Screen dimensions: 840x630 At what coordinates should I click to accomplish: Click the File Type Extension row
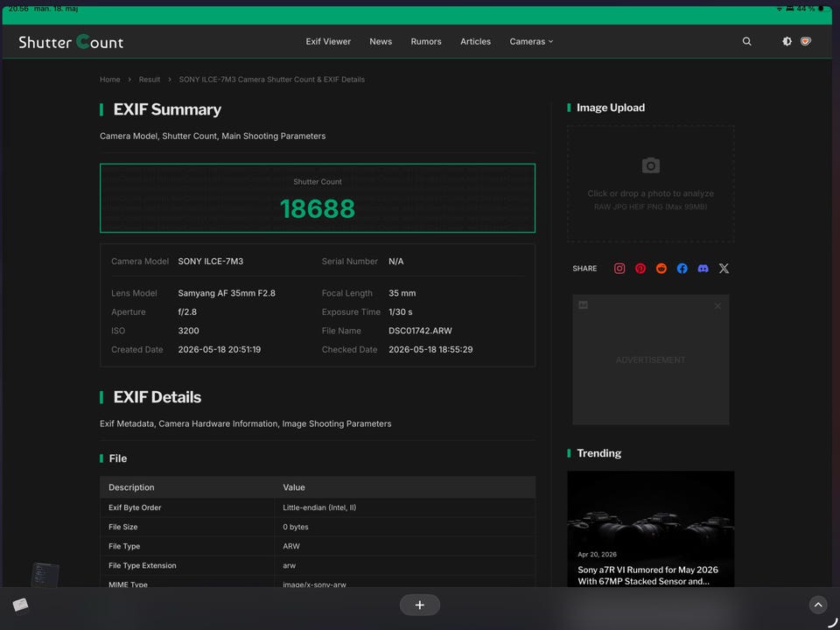pos(317,566)
